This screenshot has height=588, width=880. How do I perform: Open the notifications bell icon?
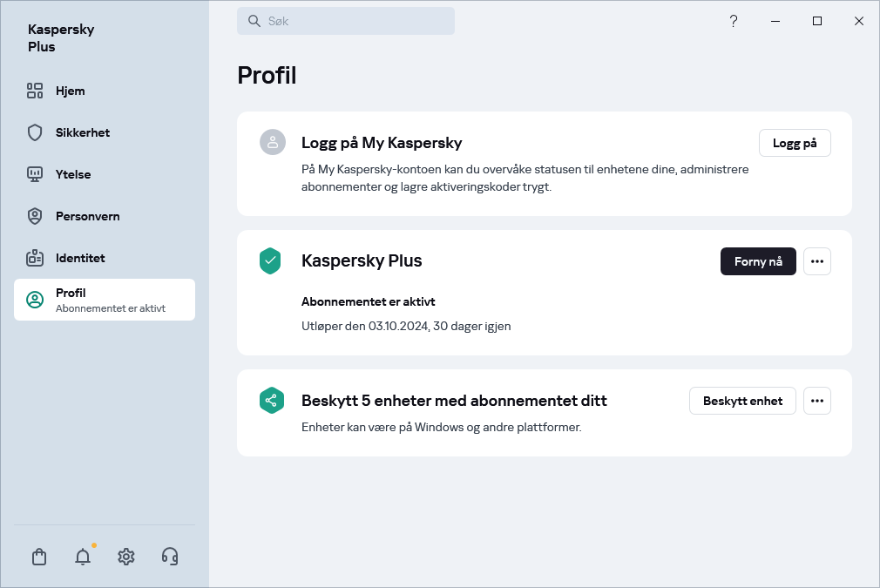(x=83, y=557)
